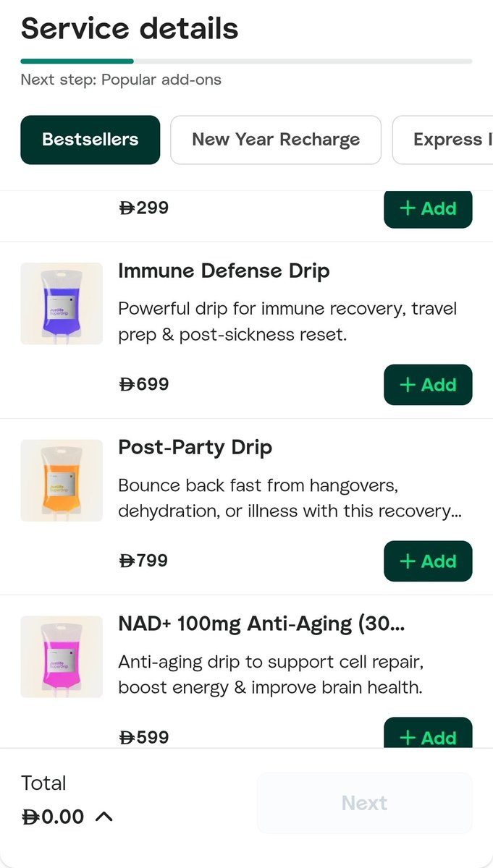Add the Post-Party Drip to cart
The height and width of the screenshot is (868, 493).
coord(428,561)
